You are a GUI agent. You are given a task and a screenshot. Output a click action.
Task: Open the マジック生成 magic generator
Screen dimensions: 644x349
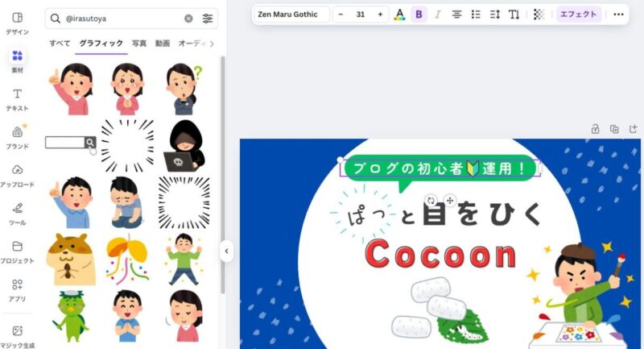(x=17, y=336)
